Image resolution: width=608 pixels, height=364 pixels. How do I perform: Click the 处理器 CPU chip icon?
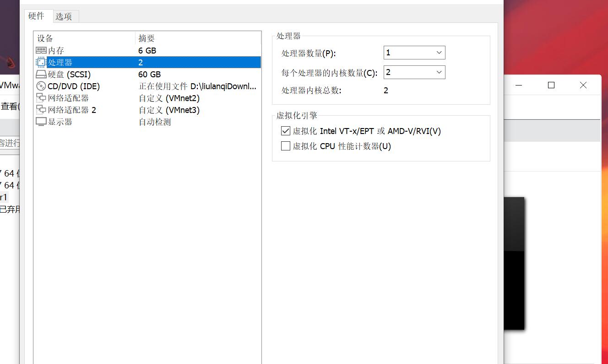[x=41, y=62]
